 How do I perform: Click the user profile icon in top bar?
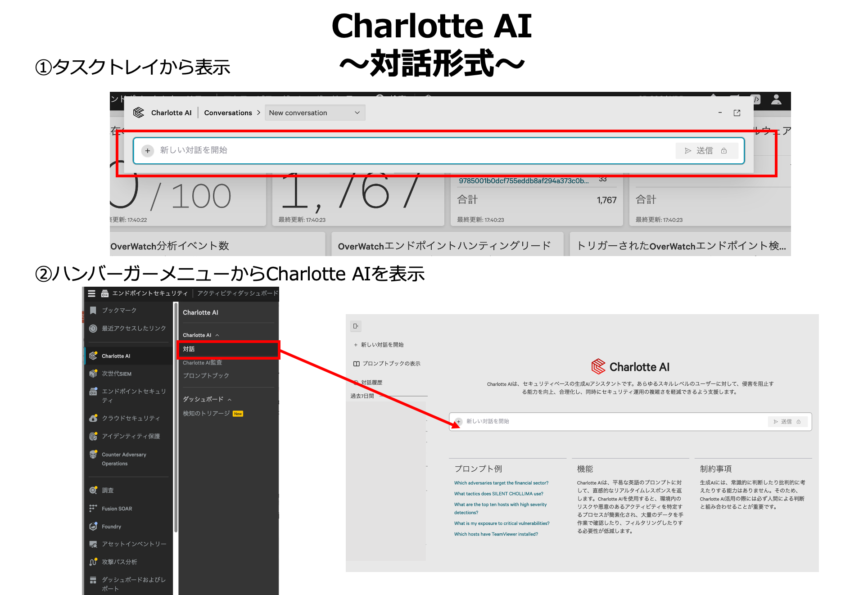pos(776,99)
